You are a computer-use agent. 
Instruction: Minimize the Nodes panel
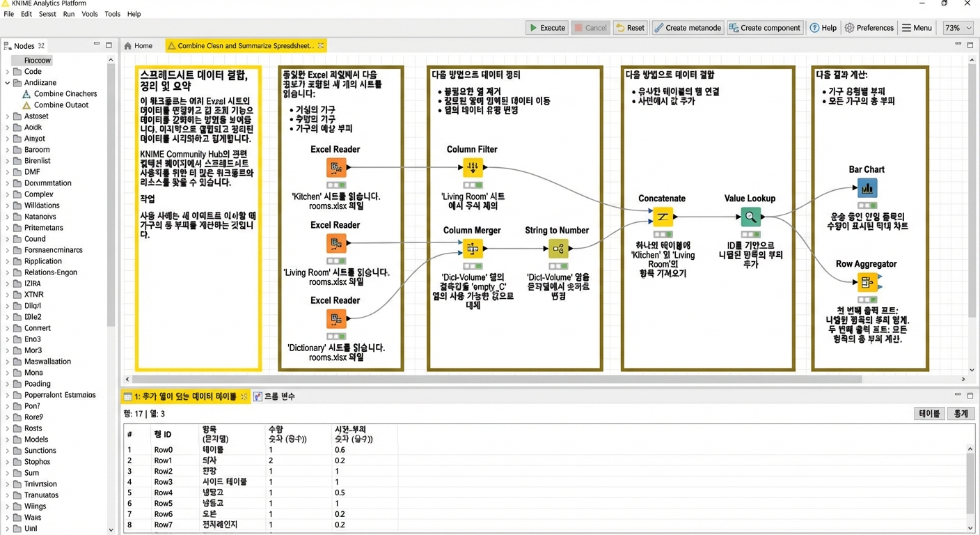pyautogui.click(x=97, y=45)
